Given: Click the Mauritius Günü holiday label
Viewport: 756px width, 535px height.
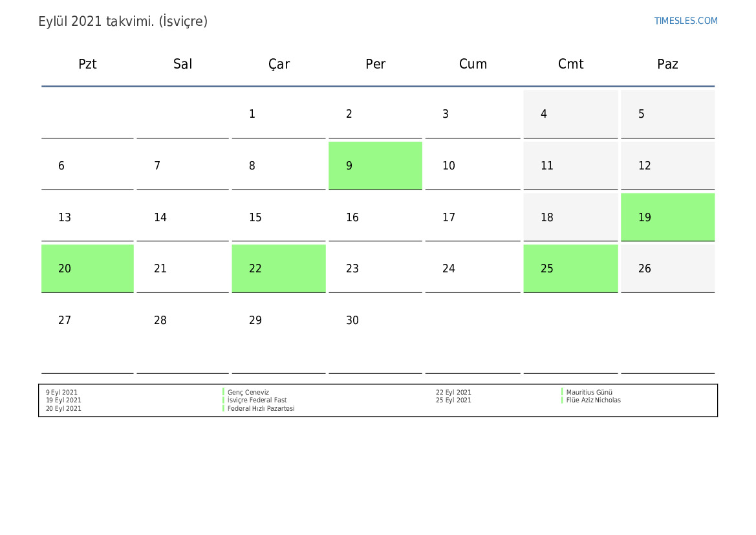Looking at the screenshot, I should tap(589, 392).
